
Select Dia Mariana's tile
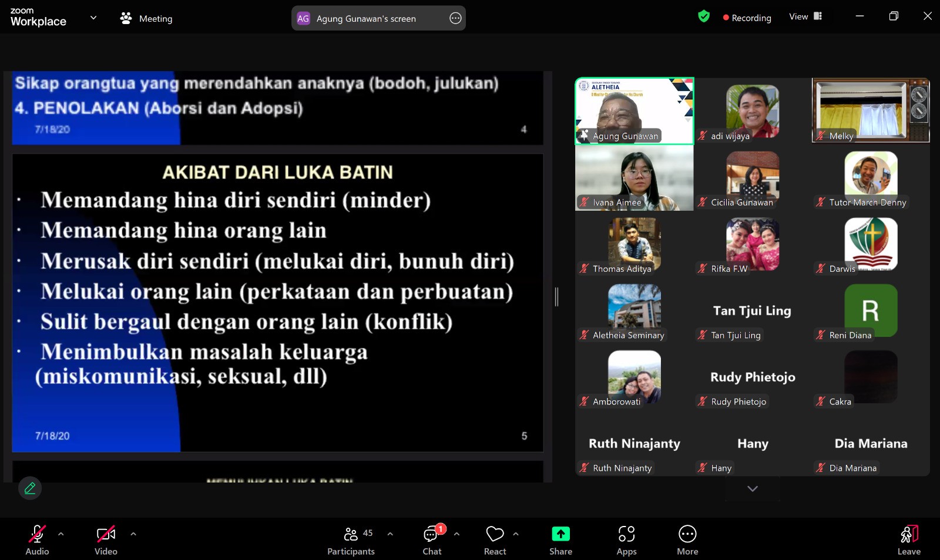pos(871,443)
